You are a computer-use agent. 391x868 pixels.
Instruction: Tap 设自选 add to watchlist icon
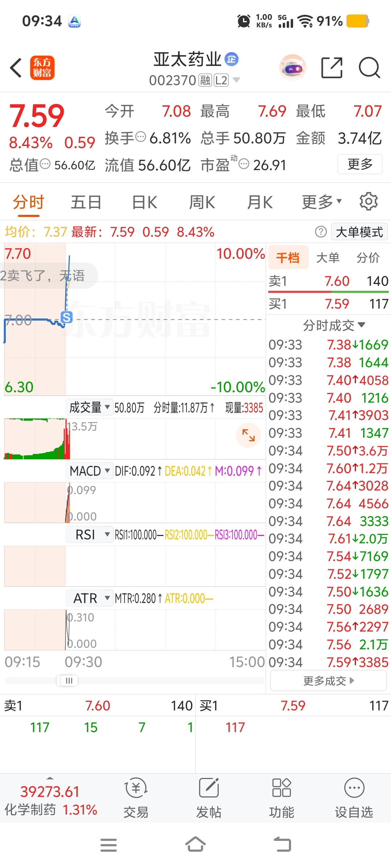(354, 798)
